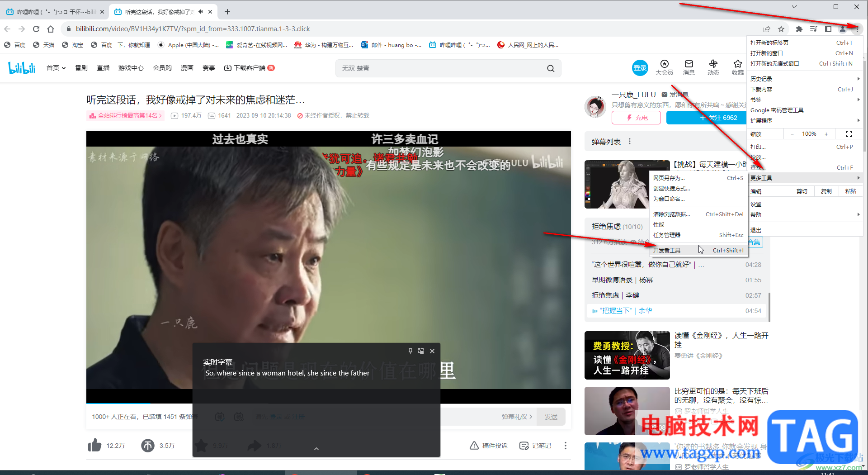The height and width of the screenshot is (475, 868).
Task: Click the blue 登录 login button
Action: tap(640, 68)
